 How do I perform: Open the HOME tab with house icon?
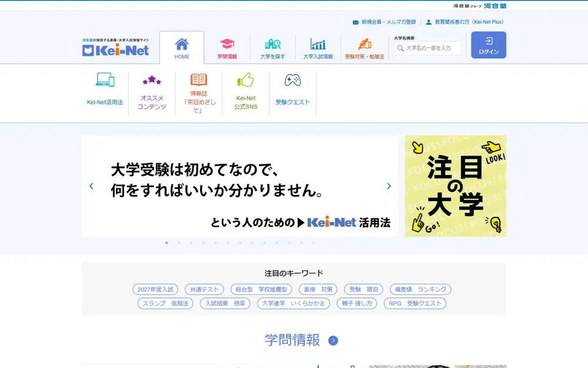click(x=182, y=48)
